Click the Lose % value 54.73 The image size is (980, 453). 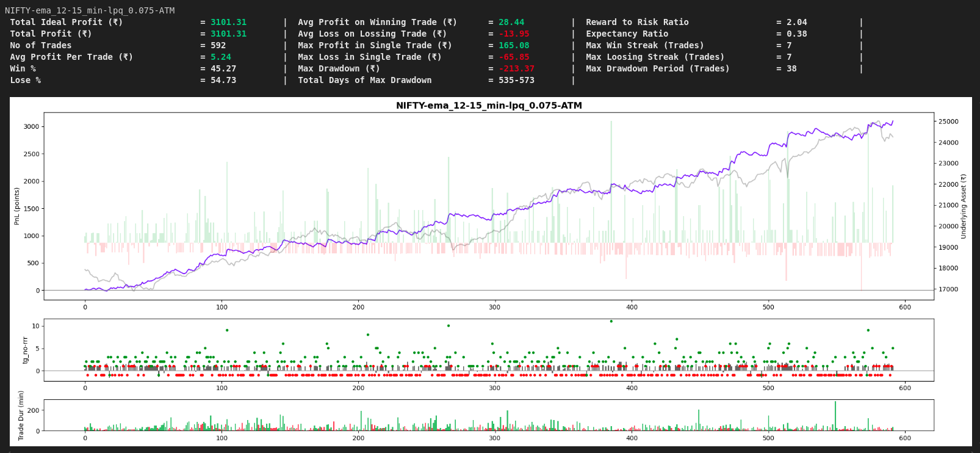click(223, 80)
